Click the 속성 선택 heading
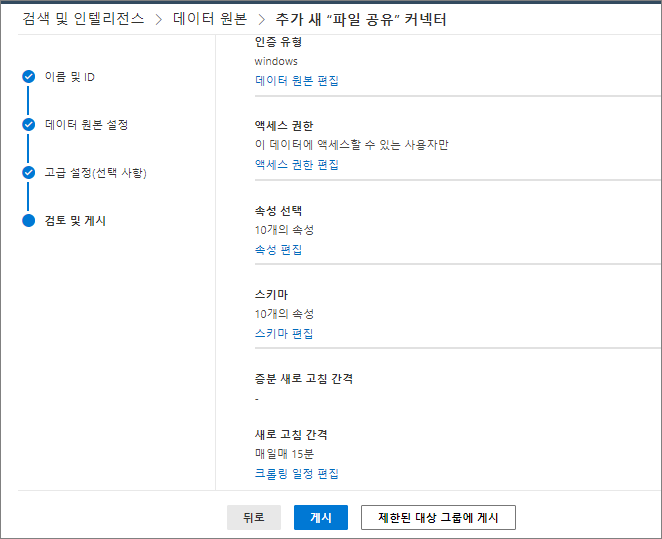 point(278,211)
